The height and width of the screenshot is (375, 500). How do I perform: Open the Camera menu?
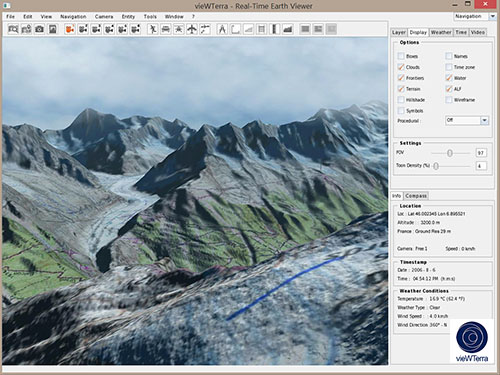(104, 16)
